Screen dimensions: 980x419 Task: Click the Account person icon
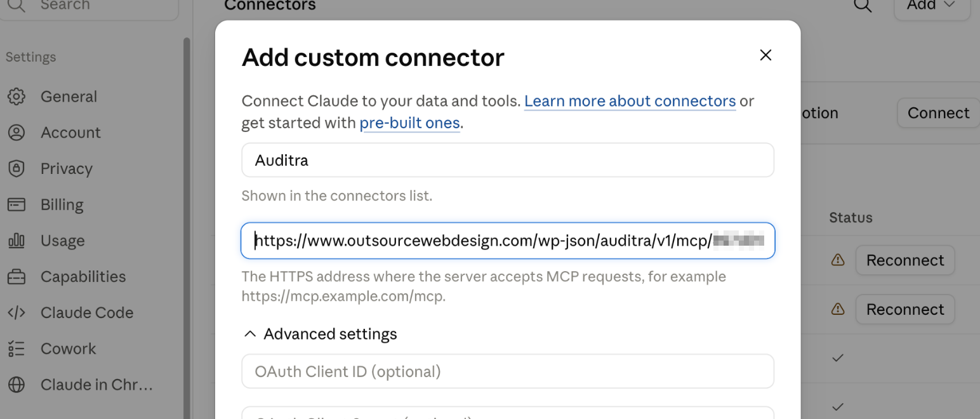16,133
